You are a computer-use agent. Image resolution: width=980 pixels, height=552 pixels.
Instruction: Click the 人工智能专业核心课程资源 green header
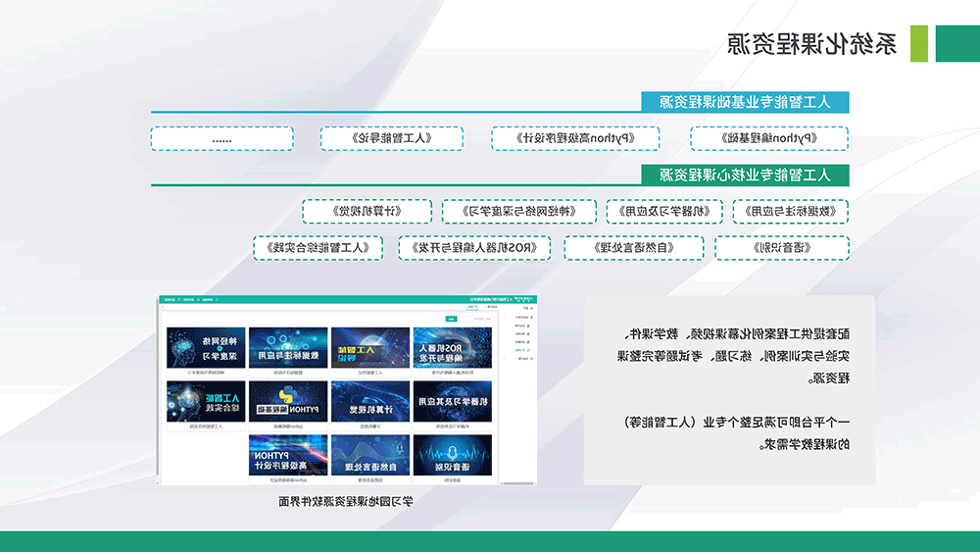click(x=745, y=176)
